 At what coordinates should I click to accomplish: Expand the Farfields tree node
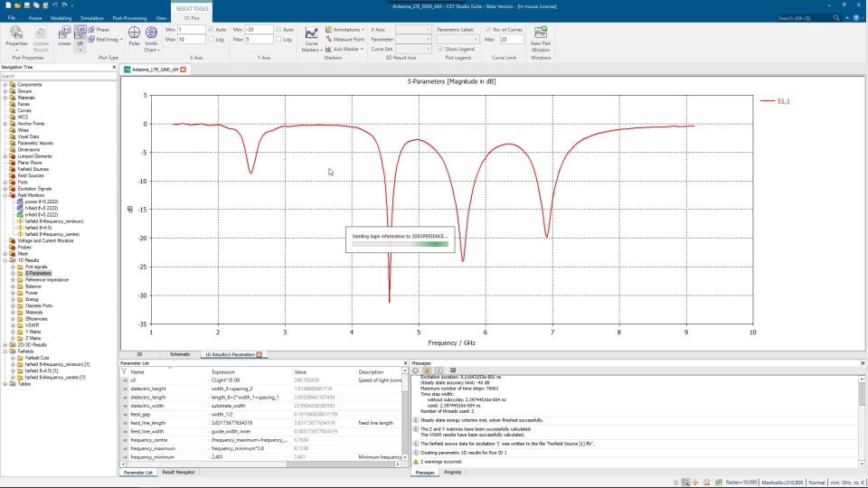point(5,351)
